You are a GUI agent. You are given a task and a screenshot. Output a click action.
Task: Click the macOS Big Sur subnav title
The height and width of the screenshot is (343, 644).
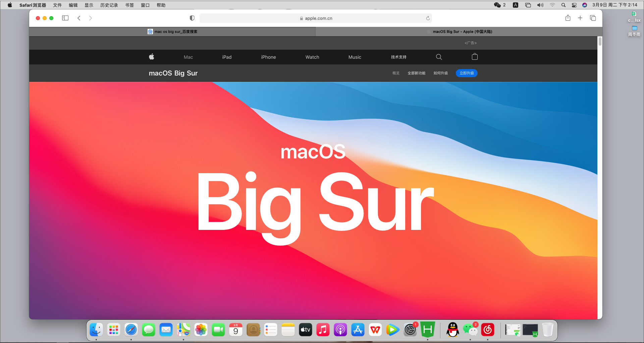173,73
